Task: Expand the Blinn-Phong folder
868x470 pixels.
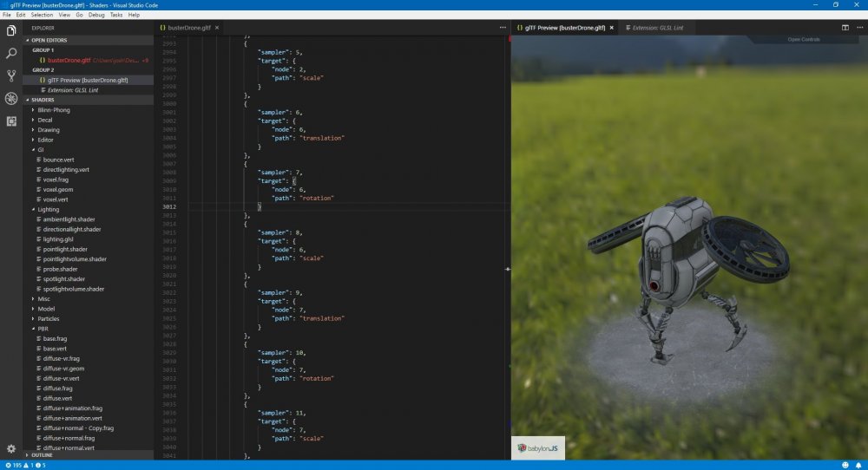Action: click(x=52, y=110)
